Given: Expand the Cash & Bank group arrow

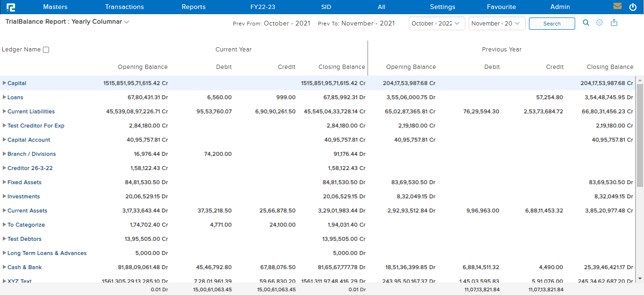Looking at the screenshot, I should (x=4, y=267).
